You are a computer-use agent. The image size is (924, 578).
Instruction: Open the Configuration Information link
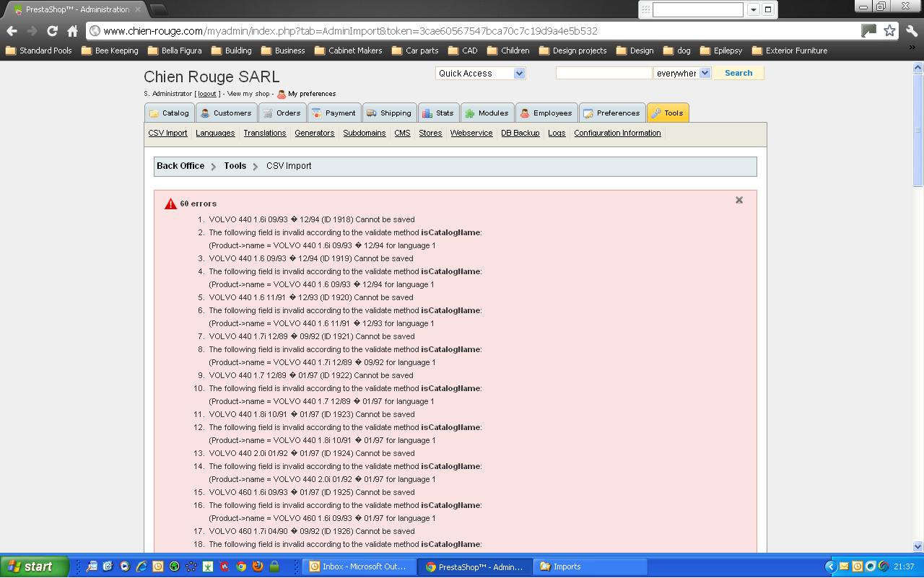[617, 133]
